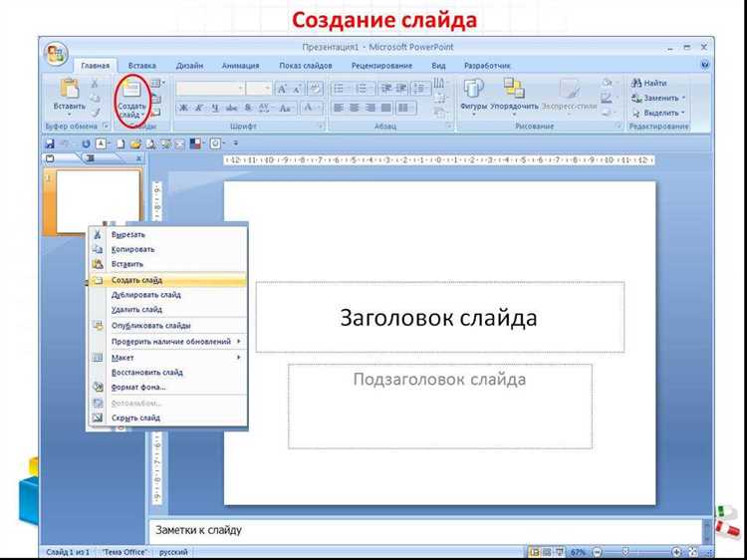Image resolution: width=747 pixels, height=560 pixels.
Task: Click the bulleted list icon
Action: point(341,89)
